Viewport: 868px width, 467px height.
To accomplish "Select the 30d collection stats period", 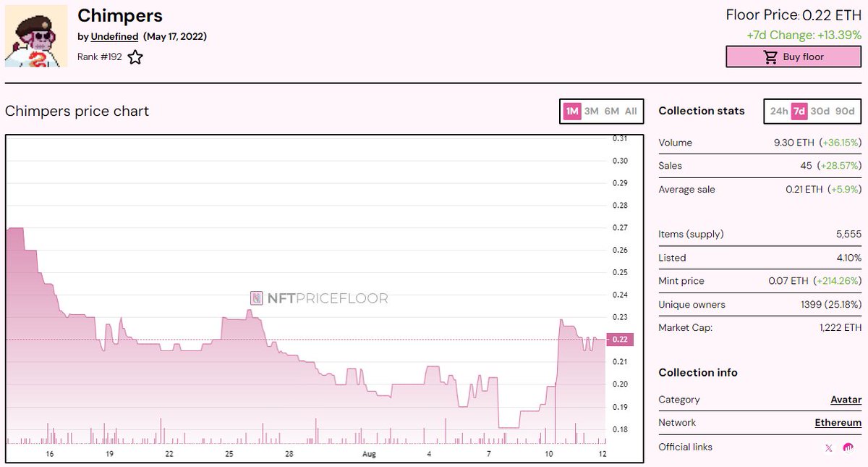I will click(x=820, y=111).
